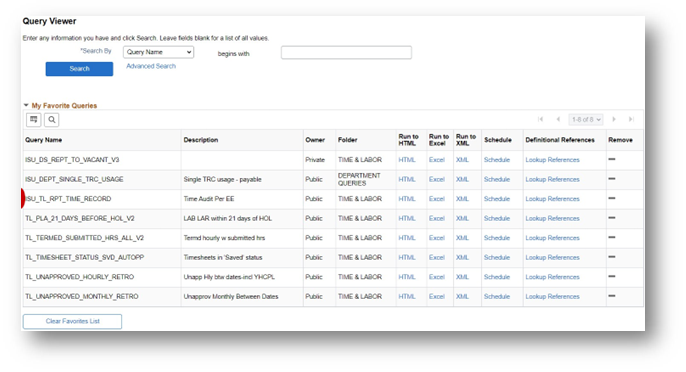Remove TL_TIMESHEET_STATUS_SVD_AUTOPP from favorites

coord(612,257)
